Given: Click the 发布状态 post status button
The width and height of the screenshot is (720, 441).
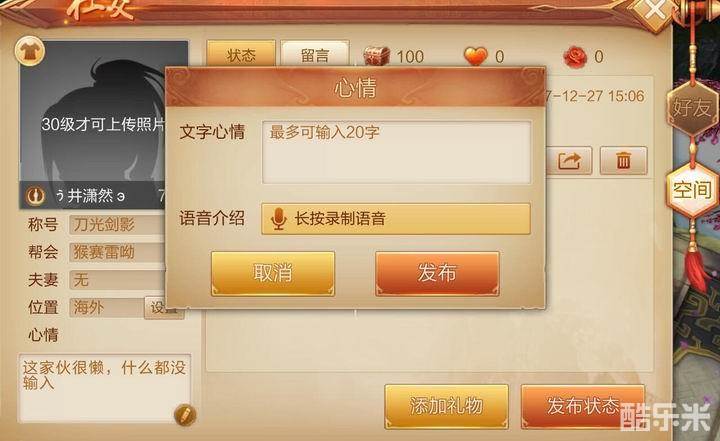Looking at the screenshot, I should (x=583, y=406).
